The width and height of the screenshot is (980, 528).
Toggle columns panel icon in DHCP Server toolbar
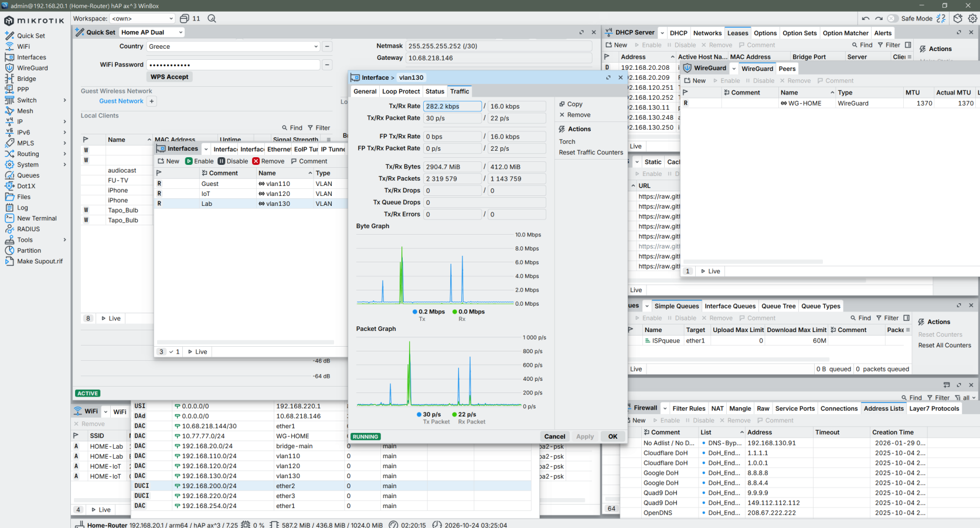click(x=908, y=45)
